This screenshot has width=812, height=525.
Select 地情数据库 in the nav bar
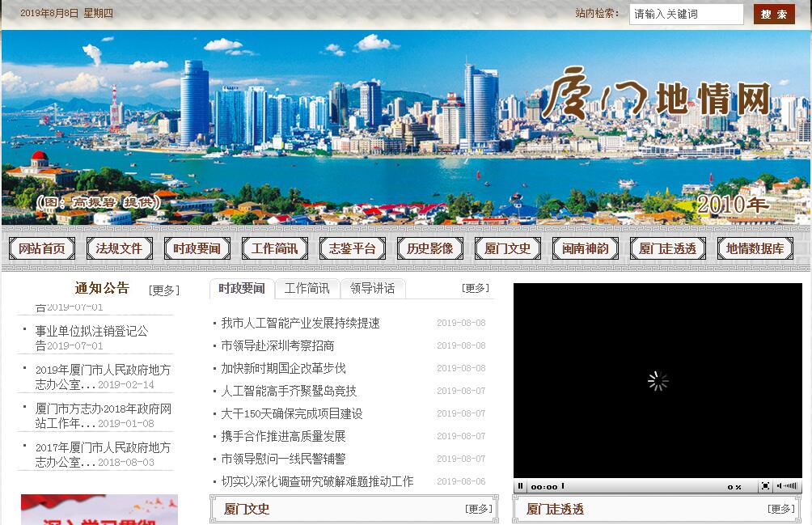click(755, 248)
